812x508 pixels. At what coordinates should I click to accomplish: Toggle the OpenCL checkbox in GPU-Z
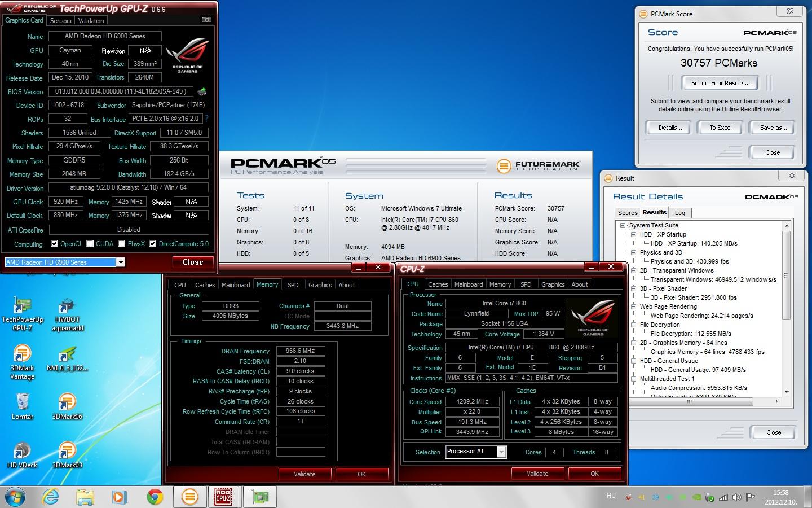click(x=55, y=244)
